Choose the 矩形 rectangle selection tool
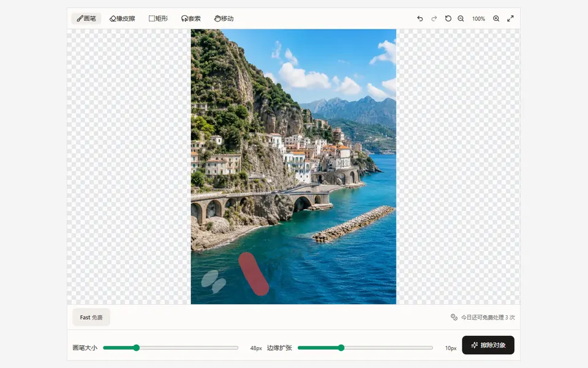 point(158,18)
